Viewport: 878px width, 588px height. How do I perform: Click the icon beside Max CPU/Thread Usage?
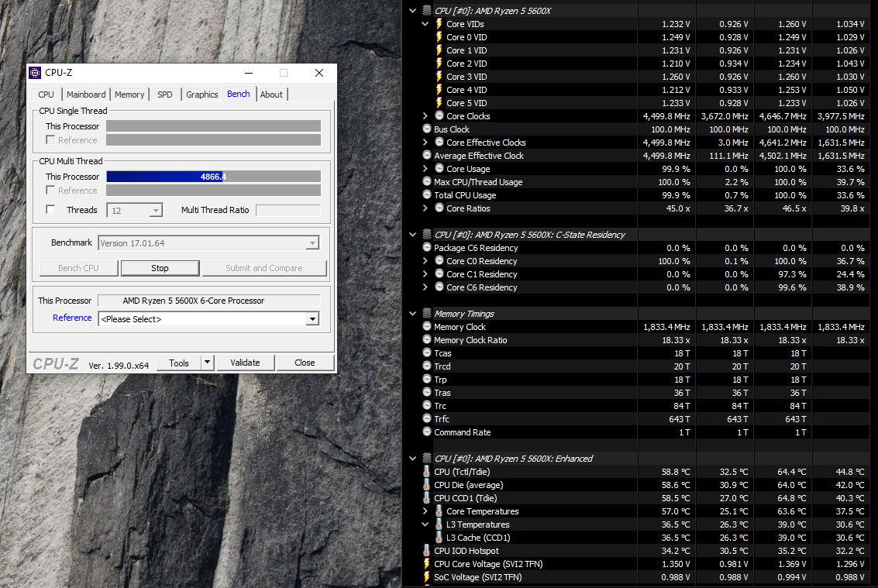[x=427, y=181]
